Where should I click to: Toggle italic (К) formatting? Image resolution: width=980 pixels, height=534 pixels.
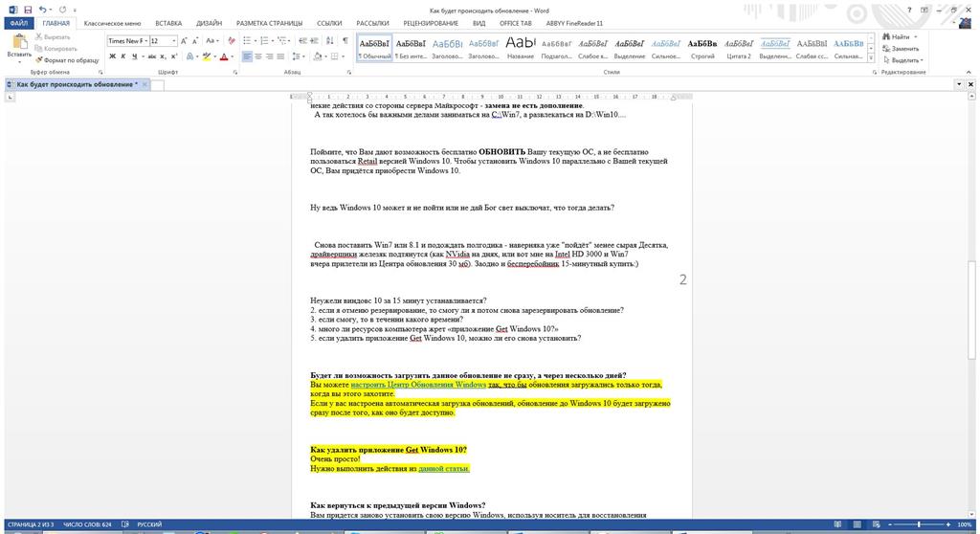[x=123, y=56]
